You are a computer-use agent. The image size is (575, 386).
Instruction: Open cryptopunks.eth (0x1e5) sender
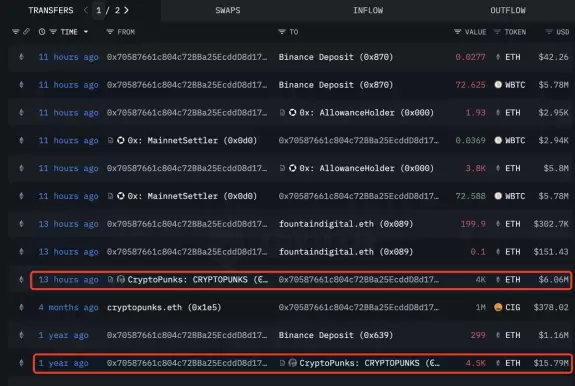[164, 307]
